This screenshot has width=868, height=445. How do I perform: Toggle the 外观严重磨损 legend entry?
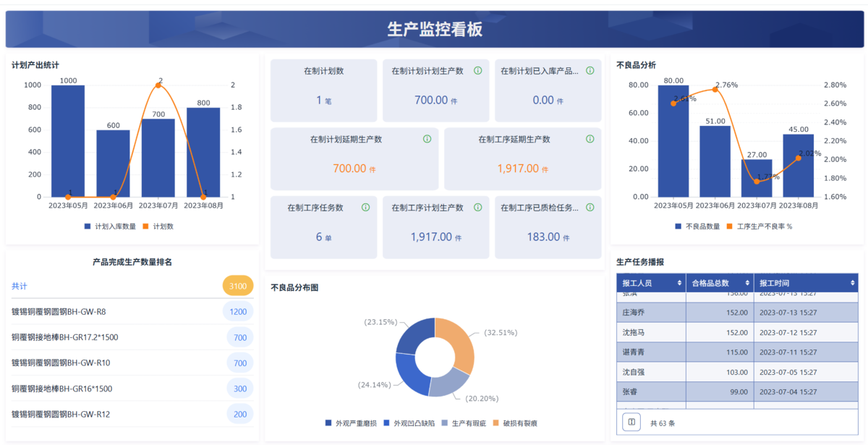pyautogui.click(x=351, y=423)
